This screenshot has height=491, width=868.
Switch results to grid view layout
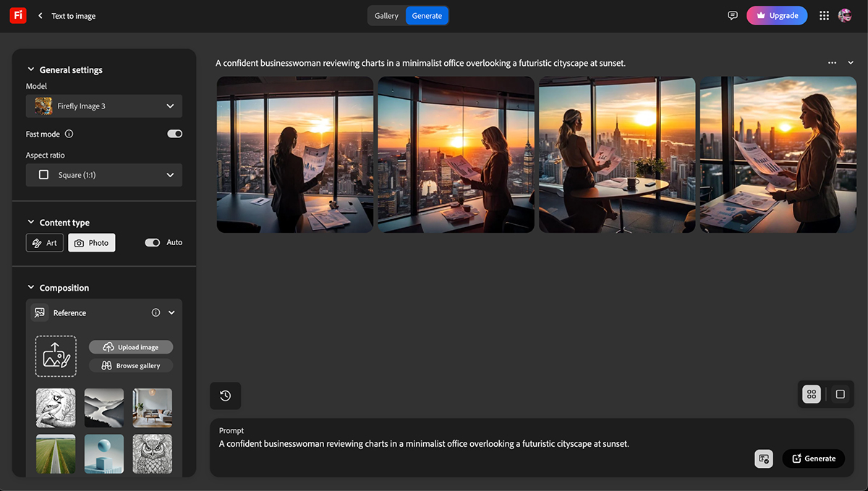[811, 394]
